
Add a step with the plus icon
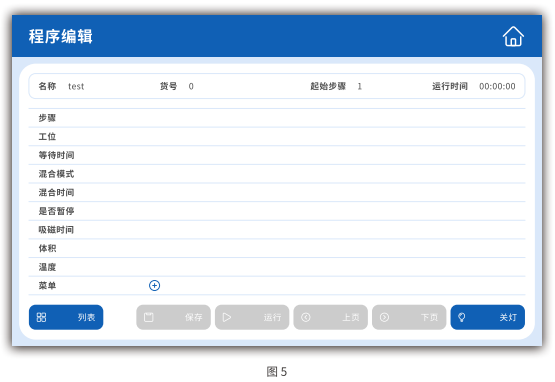pos(154,285)
